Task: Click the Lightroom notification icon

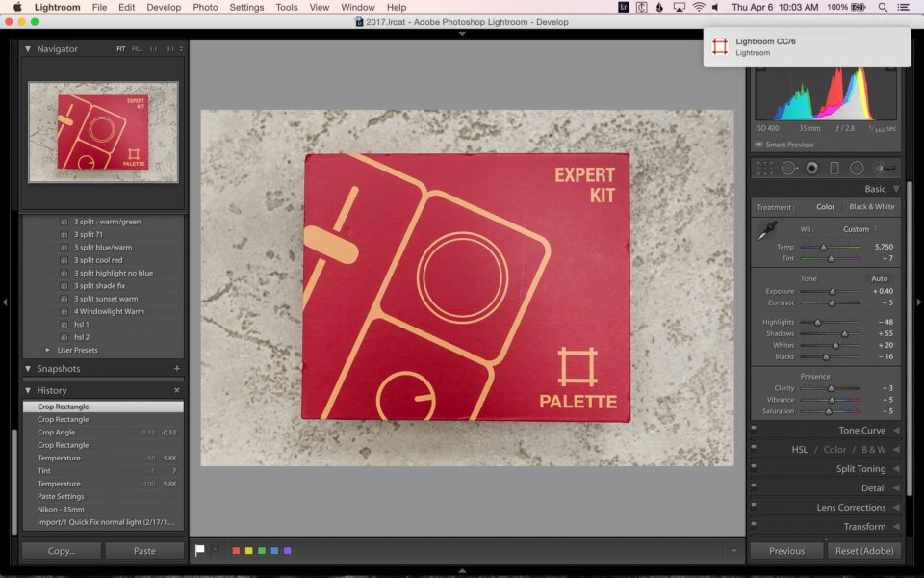Action: 720,46
